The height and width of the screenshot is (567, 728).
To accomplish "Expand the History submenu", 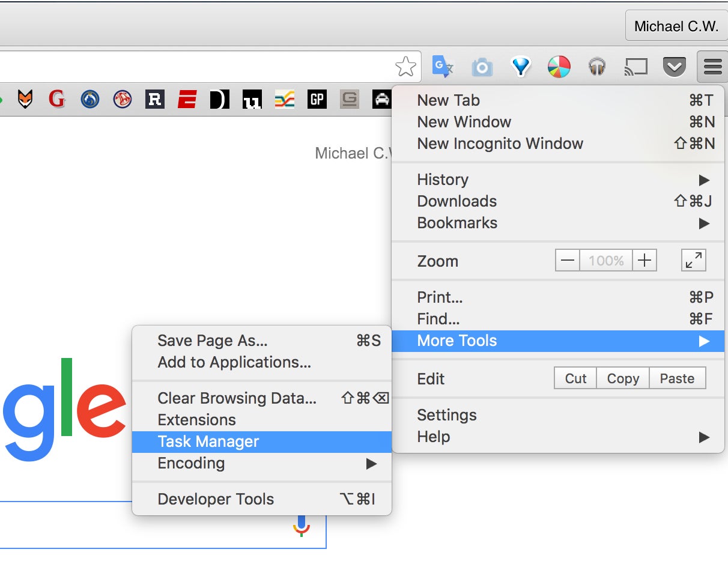I will click(558, 180).
